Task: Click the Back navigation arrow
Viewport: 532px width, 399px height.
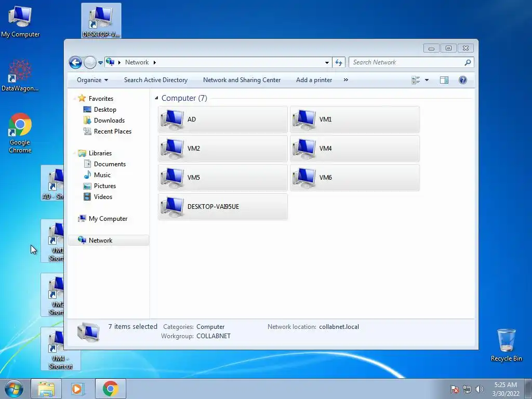Action: pos(75,62)
